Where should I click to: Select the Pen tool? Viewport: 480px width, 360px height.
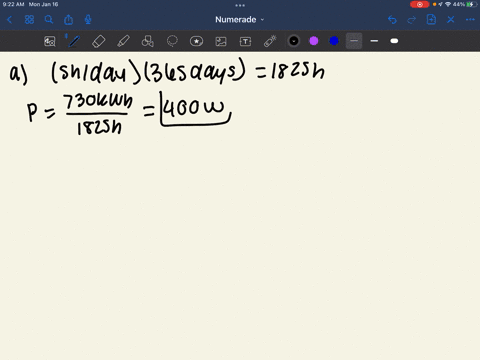pos(74,41)
